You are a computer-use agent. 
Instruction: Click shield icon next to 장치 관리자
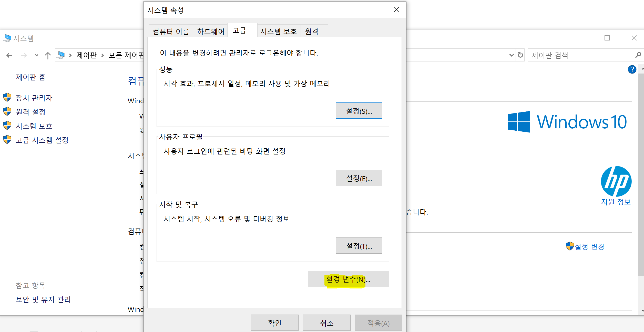tap(7, 98)
